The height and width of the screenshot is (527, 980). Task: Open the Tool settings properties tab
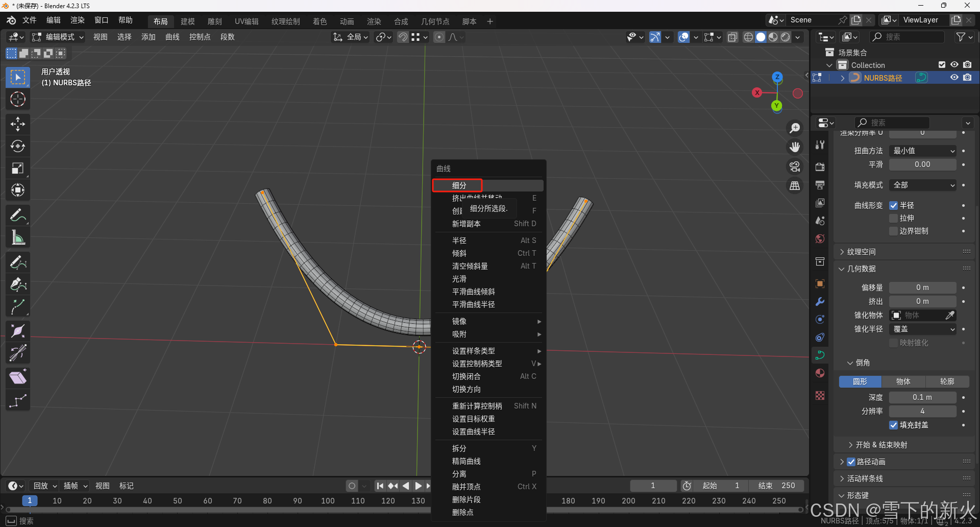coord(820,145)
